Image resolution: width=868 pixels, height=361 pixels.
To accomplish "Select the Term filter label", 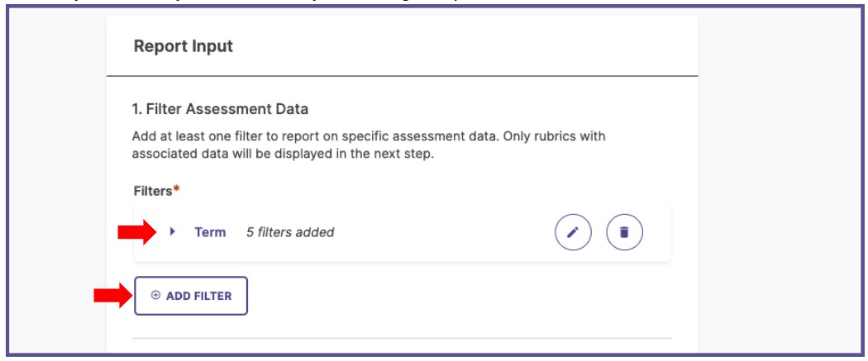I will click(210, 232).
